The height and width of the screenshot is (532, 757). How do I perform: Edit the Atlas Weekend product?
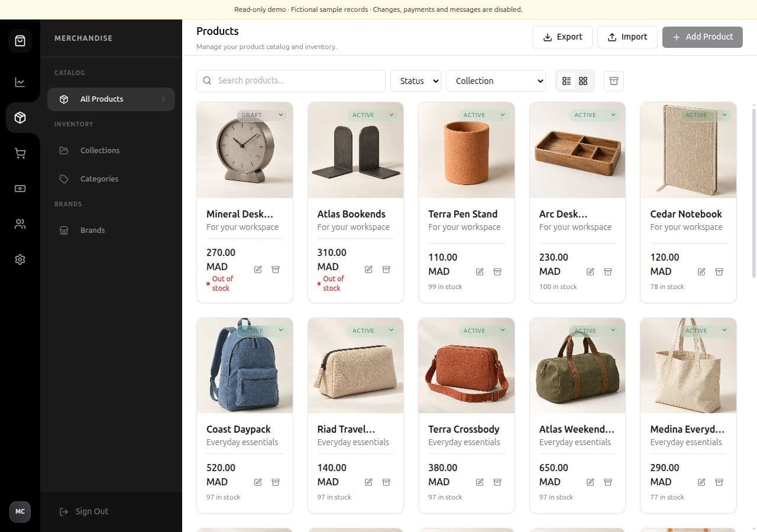point(590,482)
